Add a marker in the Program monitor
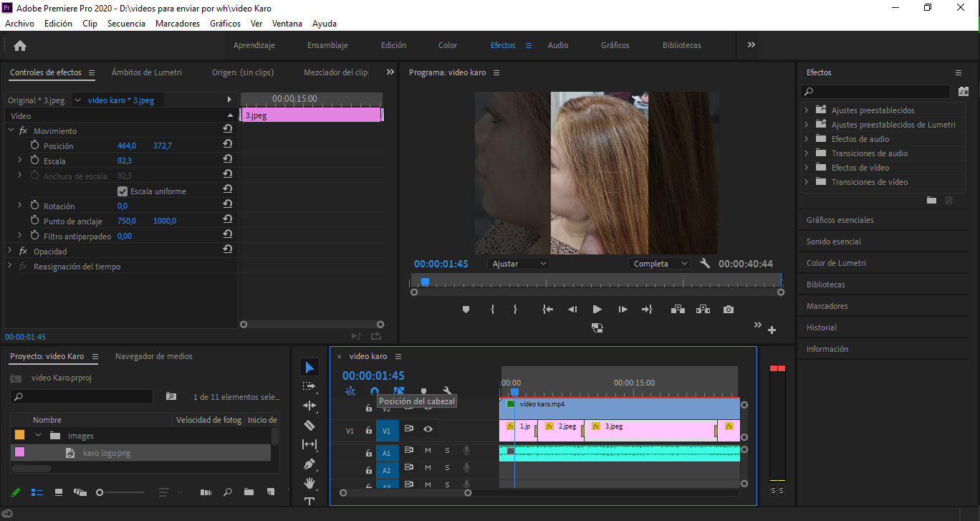Viewport: 980px width, 521px height. 466,310
